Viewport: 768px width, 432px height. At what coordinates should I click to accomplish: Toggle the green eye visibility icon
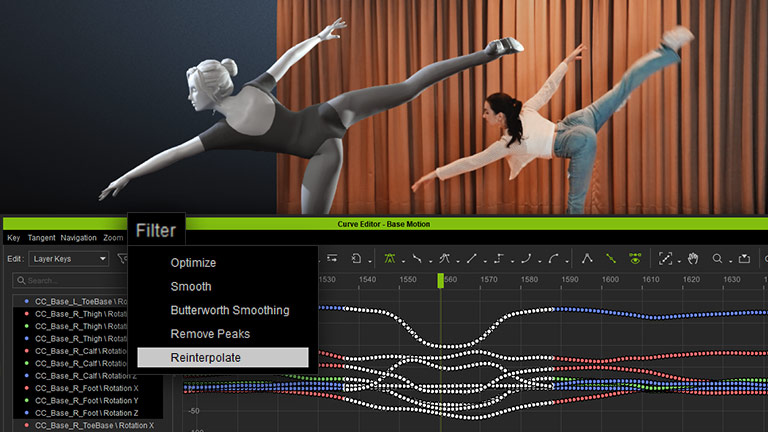click(x=634, y=258)
